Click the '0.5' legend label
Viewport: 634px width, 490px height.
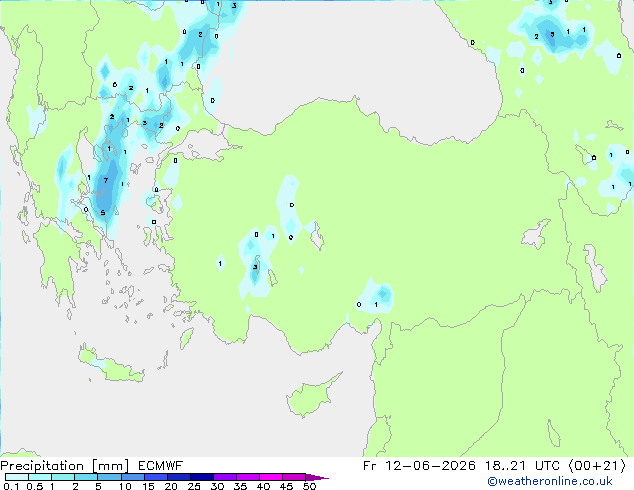tap(34, 486)
